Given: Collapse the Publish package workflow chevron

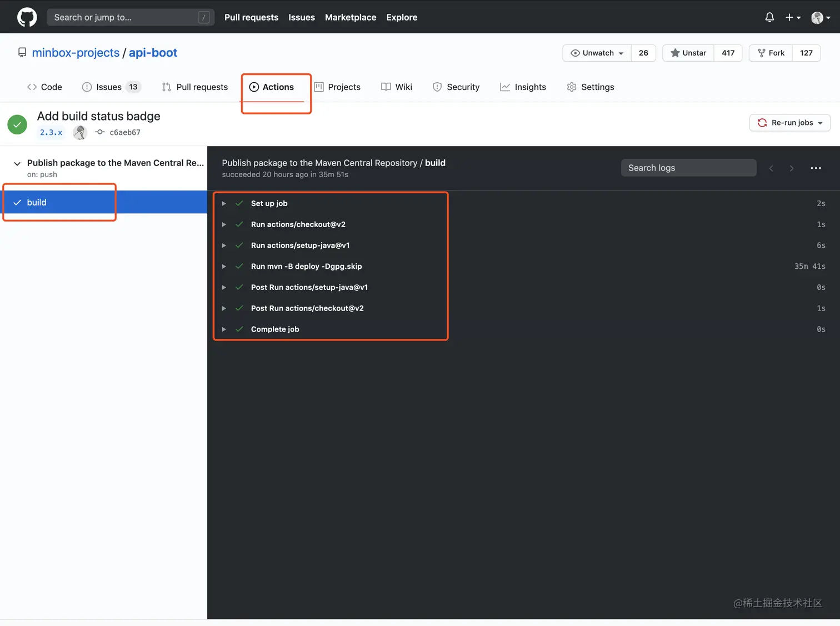Looking at the screenshot, I should pyautogui.click(x=17, y=163).
